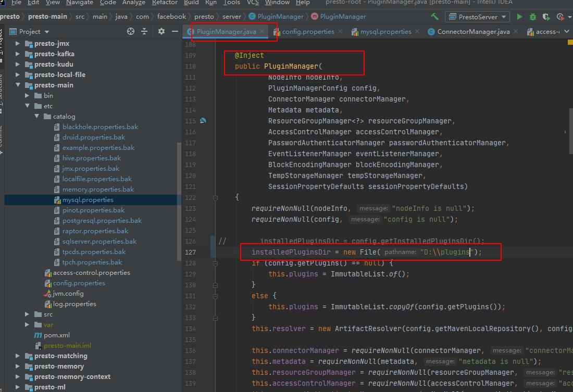Show the hidden editor tabs dropdown
Viewport: 573px width, 392px height.
tap(566, 31)
